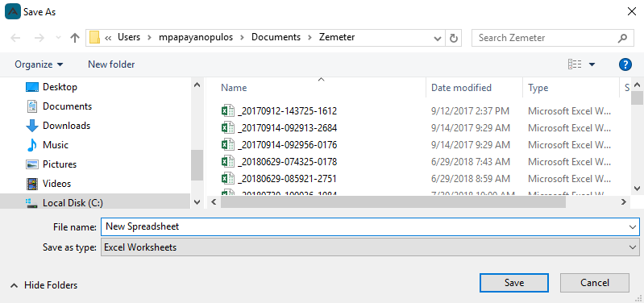
Task: Select file _20170914-092913-2684
Action: coord(287,128)
